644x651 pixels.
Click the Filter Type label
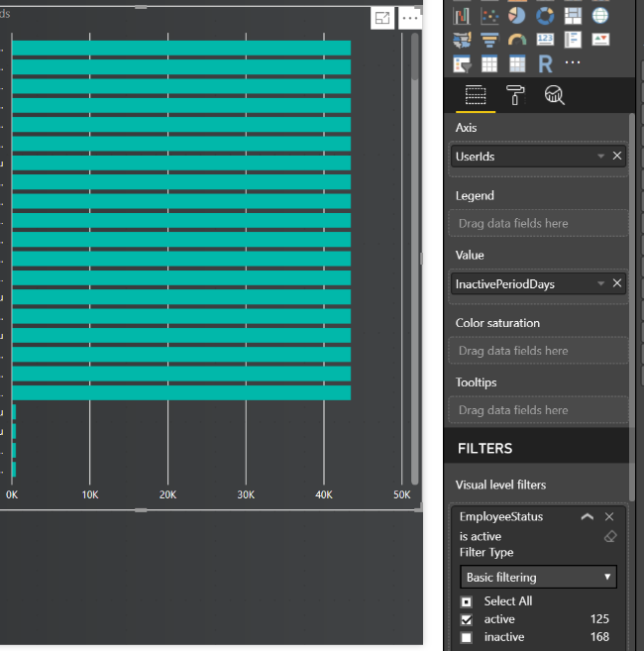pyautogui.click(x=486, y=553)
